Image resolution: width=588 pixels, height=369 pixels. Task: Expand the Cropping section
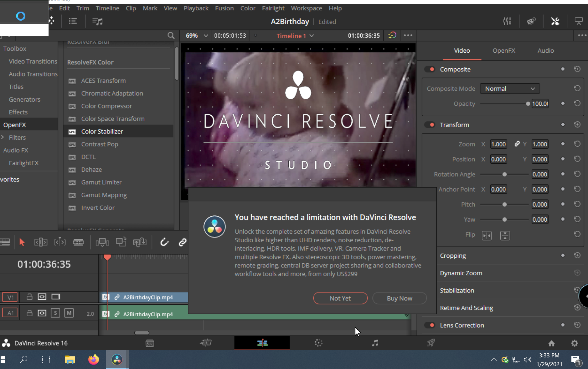[453, 256]
